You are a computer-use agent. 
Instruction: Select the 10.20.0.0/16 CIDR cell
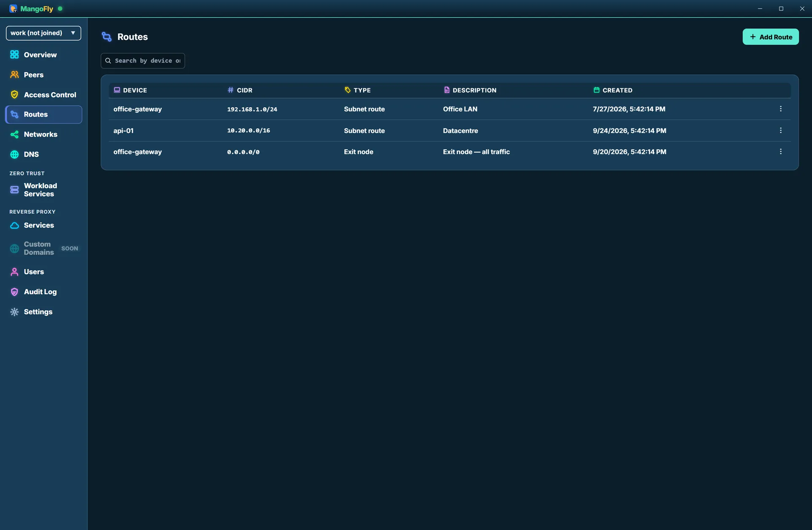[248, 131]
